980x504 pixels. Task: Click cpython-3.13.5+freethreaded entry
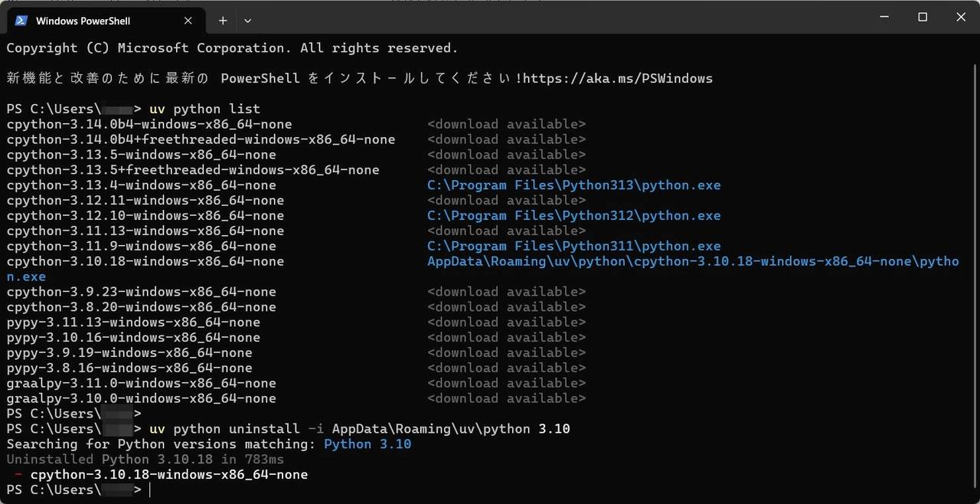(193, 170)
